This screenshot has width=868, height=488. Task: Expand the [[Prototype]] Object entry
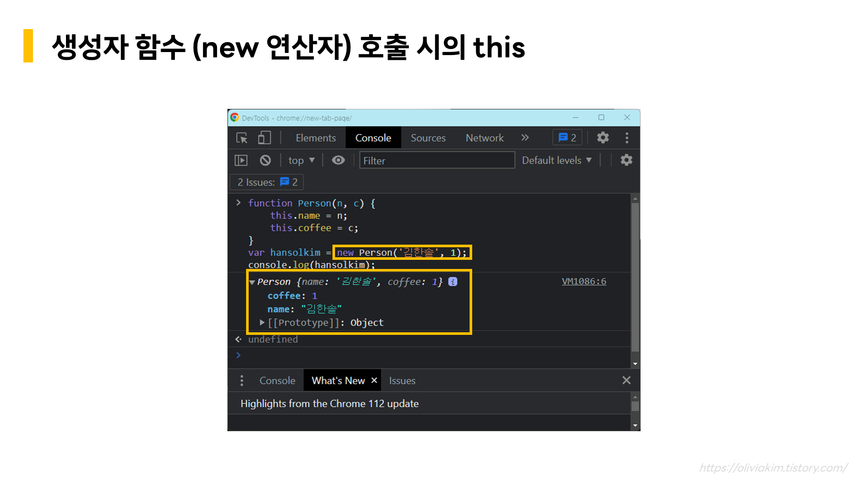point(262,323)
